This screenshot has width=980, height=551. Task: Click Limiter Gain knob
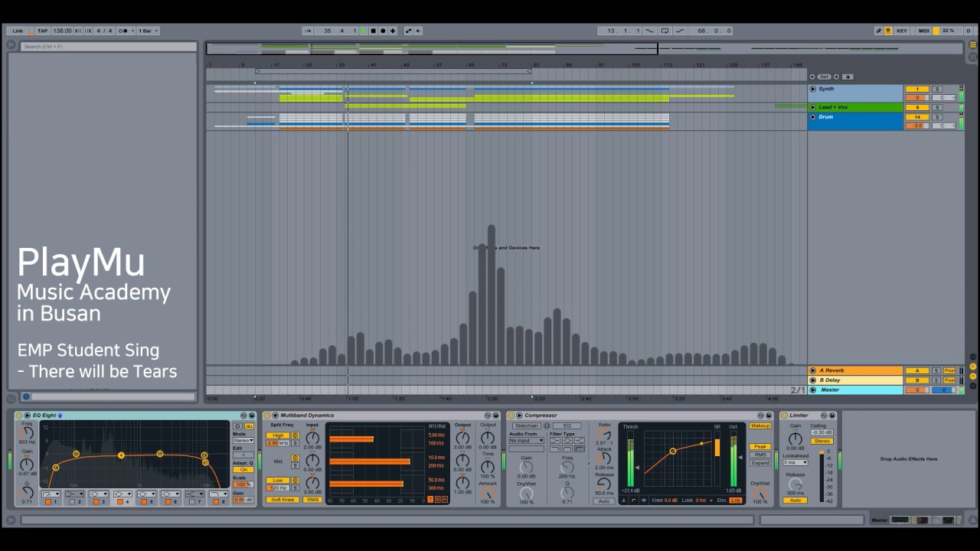(x=795, y=439)
